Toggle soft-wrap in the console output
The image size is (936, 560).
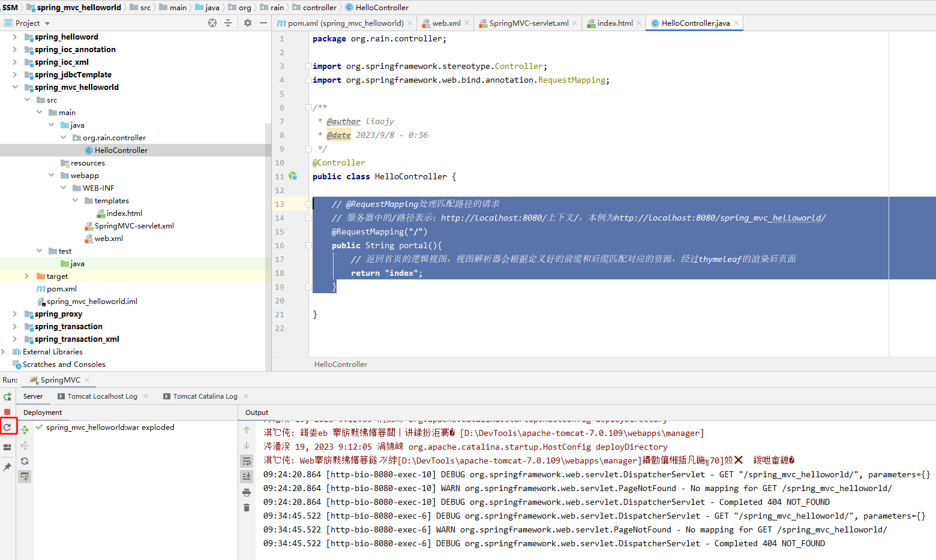point(247,461)
